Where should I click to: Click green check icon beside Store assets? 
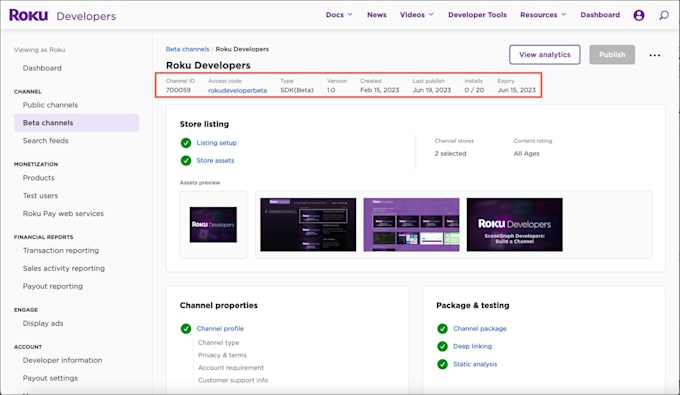click(x=186, y=160)
